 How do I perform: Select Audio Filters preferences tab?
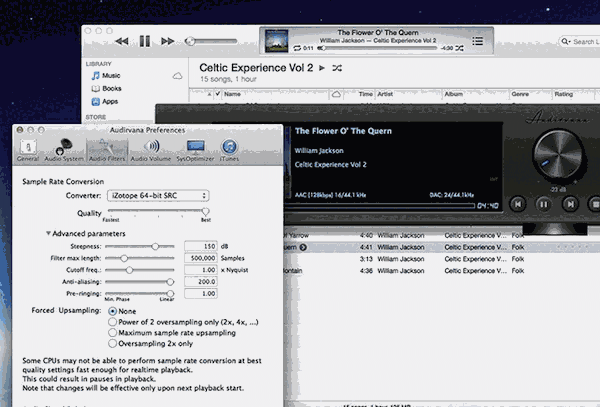[107, 151]
